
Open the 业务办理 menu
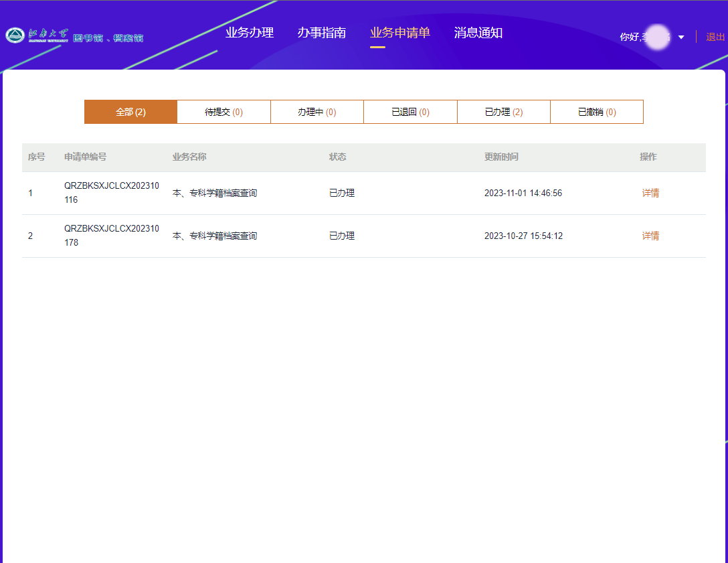click(x=250, y=33)
